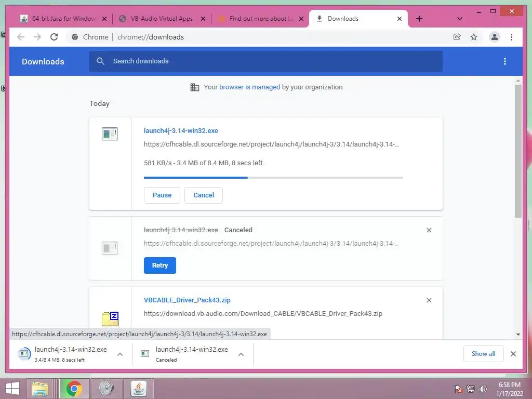532x399 pixels.
Task: Click the downloading file's sourceforge URL
Action: tap(271, 144)
